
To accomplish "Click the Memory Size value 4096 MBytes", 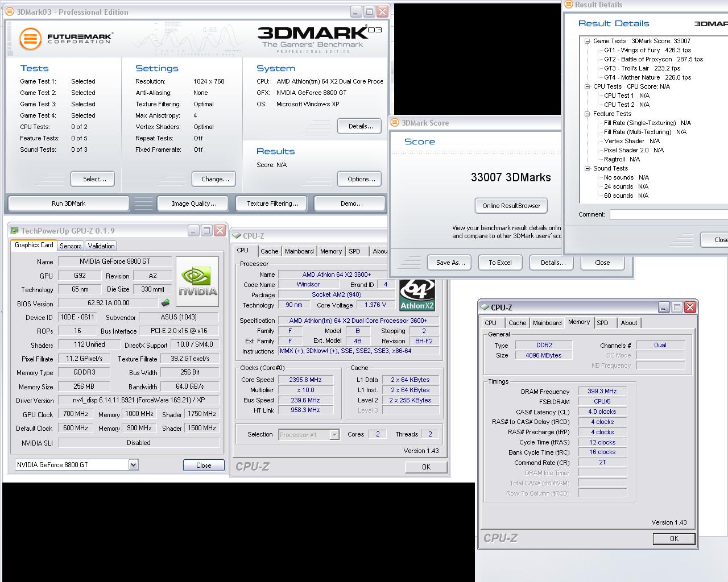I will 543,355.
